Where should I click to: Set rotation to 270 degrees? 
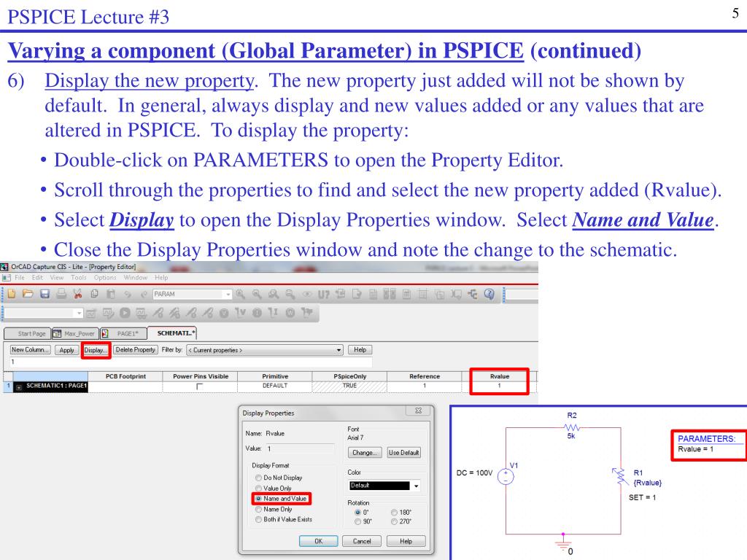point(395,522)
